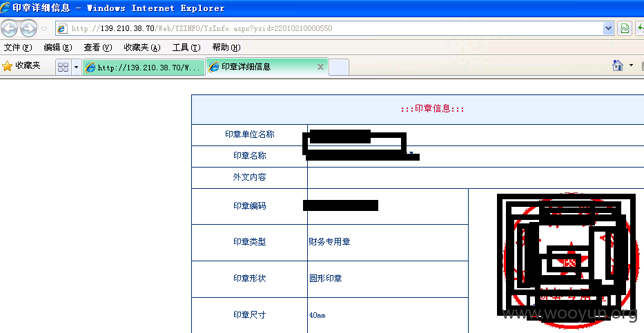Image resolution: width=644 pixels, height=333 pixels.
Task: Click the 收藏夹 favorites star button
Action: point(21,65)
